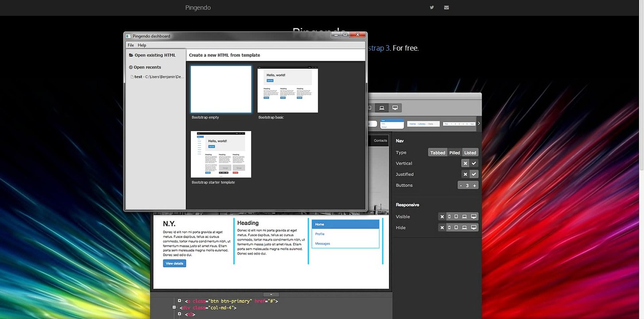Clear Hide setting with X icon
Screen dimensions: 644x319
pyautogui.click(x=442, y=228)
